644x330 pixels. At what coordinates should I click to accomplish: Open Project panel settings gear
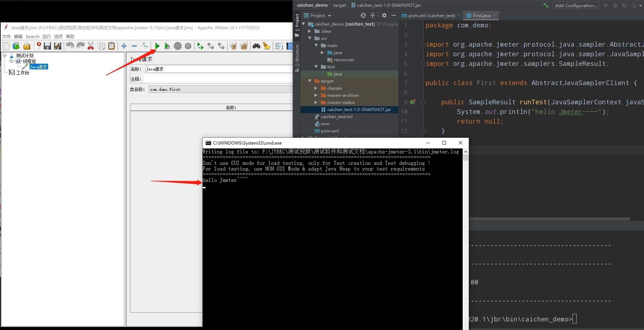(384, 15)
